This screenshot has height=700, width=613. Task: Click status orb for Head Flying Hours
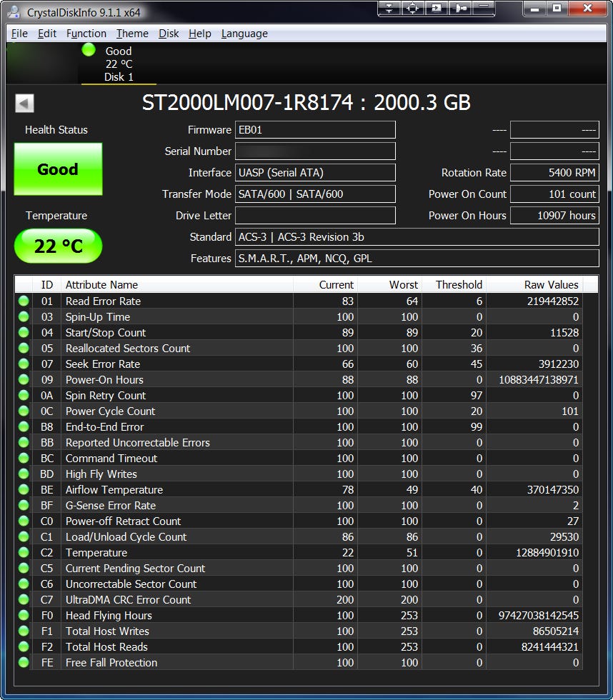click(24, 615)
